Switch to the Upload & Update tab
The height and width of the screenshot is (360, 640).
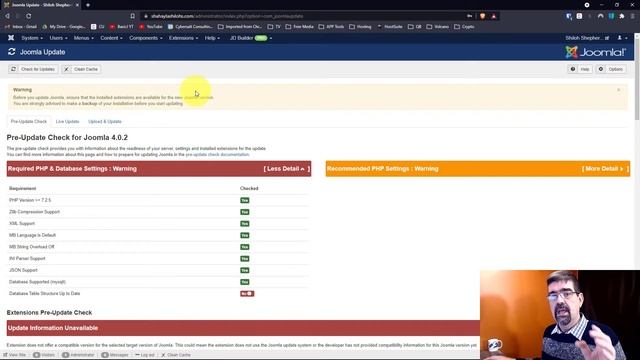click(104, 122)
